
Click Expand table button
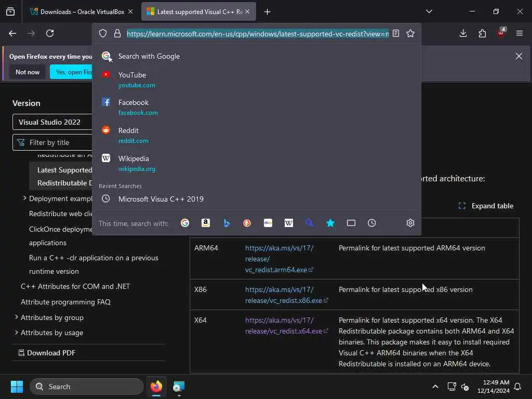(x=486, y=206)
